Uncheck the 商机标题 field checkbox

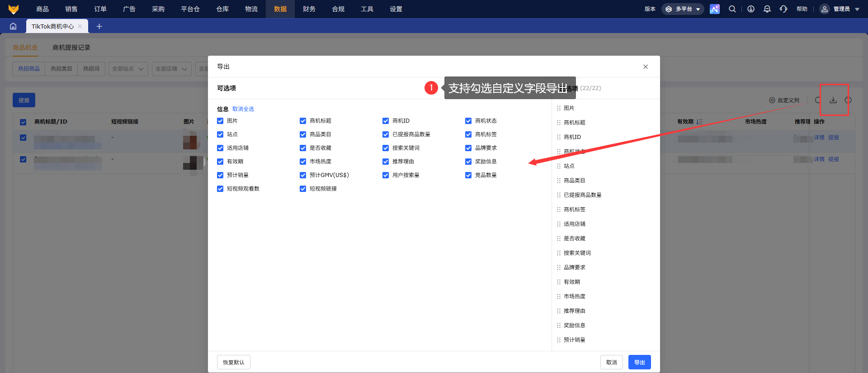(x=303, y=121)
